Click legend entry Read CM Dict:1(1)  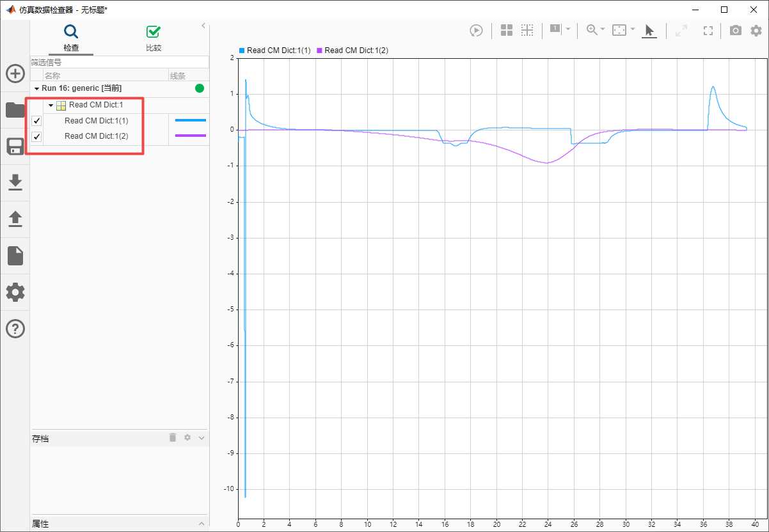pyautogui.click(x=274, y=51)
